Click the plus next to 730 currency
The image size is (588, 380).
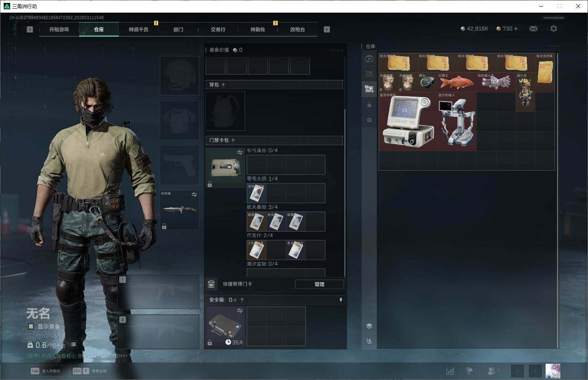(516, 29)
